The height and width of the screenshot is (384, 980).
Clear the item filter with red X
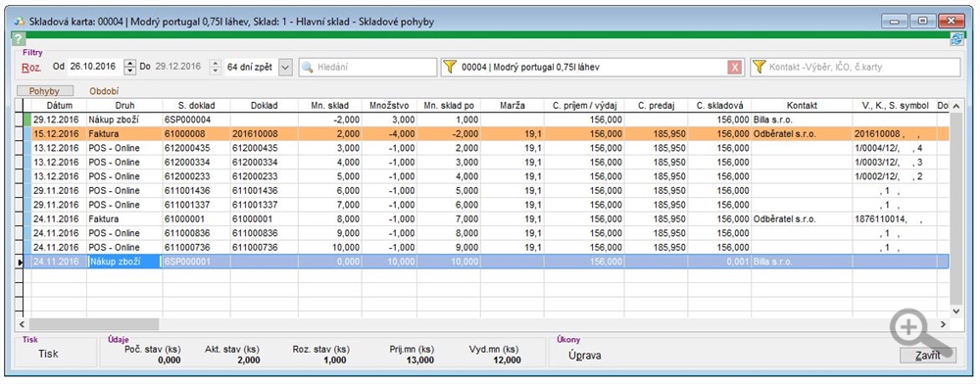pos(735,68)
